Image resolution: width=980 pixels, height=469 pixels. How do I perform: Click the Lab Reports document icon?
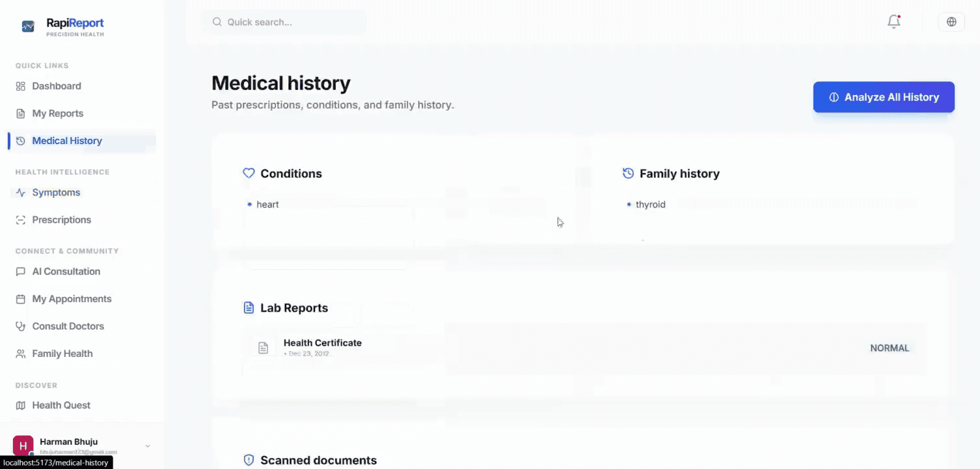pyautogui.click(x=249, y=307)
